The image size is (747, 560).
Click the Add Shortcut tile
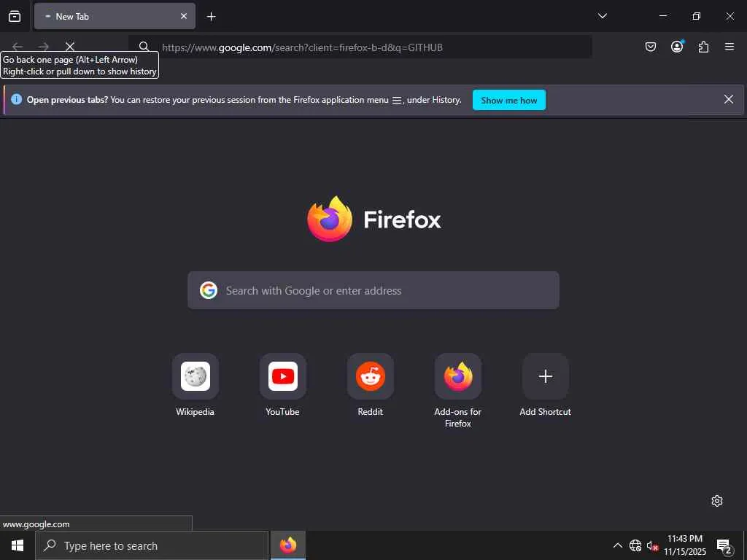[546, 376]
